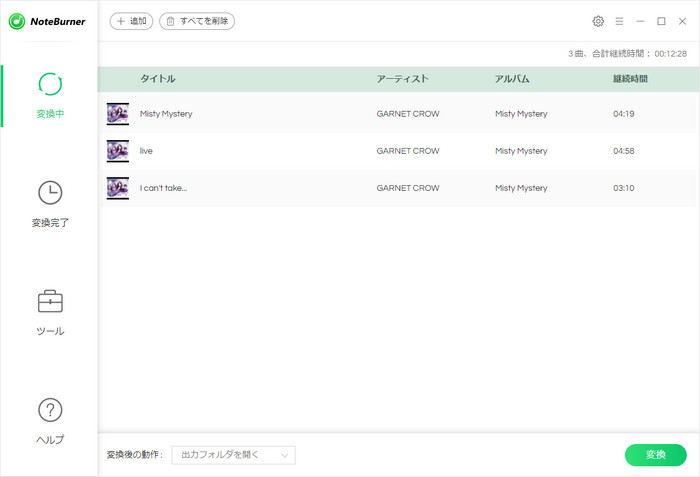Click album name in the live row
The width and height of the screenshot is (700, 477).
pyautogui.click(x=521, y=151)
